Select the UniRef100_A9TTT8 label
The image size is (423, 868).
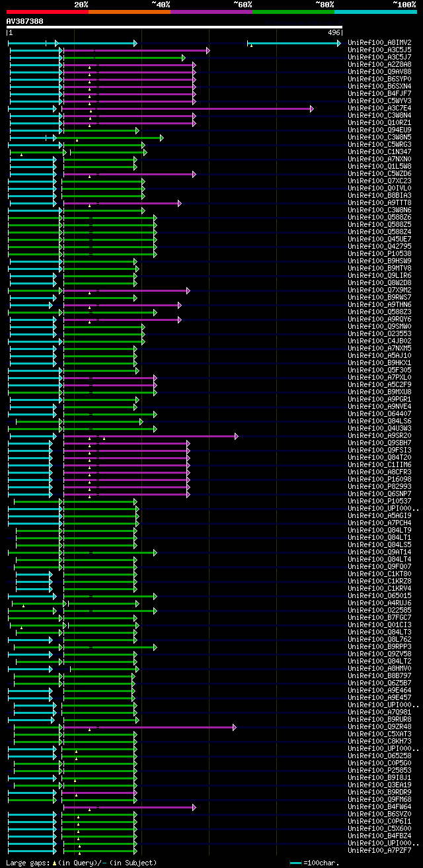coord(381,202)
